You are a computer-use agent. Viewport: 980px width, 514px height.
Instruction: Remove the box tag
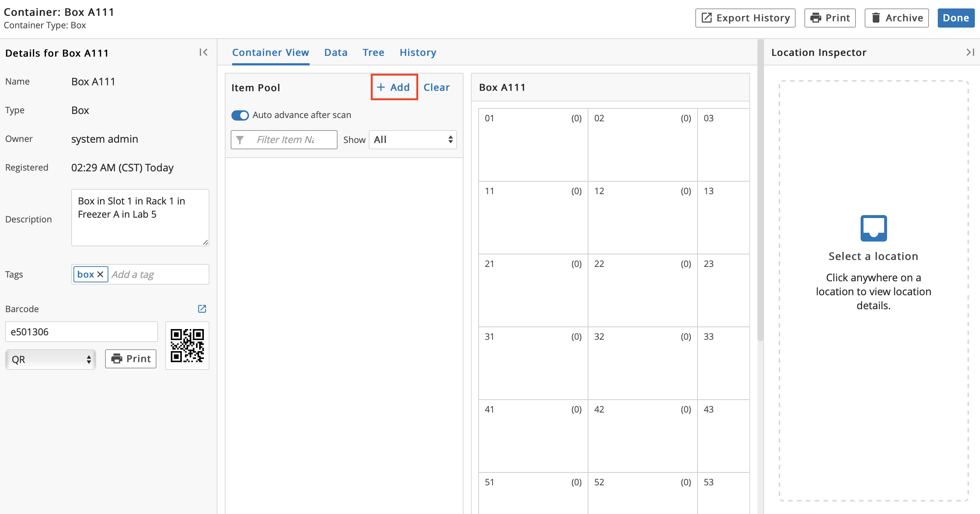tap(100, 274)
